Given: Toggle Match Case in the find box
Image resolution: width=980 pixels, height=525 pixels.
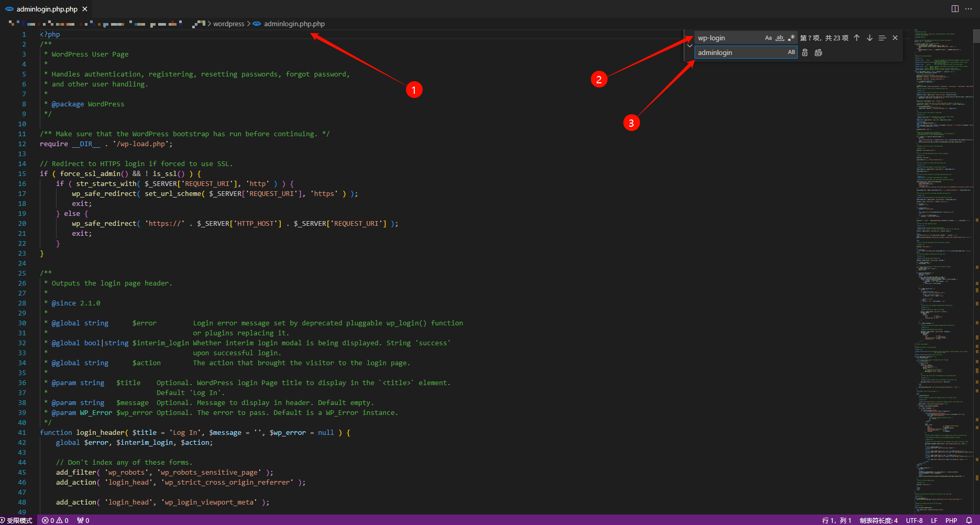Looking at the screenshot, I should 768,38.
